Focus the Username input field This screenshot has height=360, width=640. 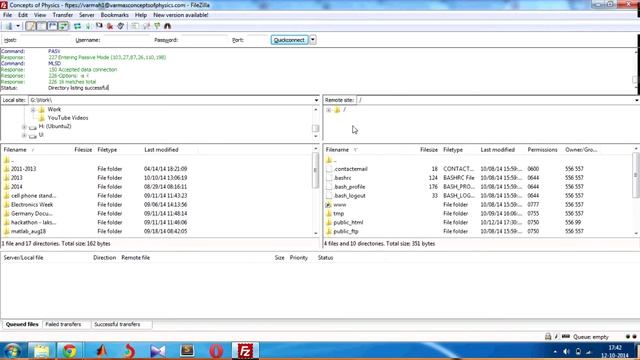[x=126, y=40]
